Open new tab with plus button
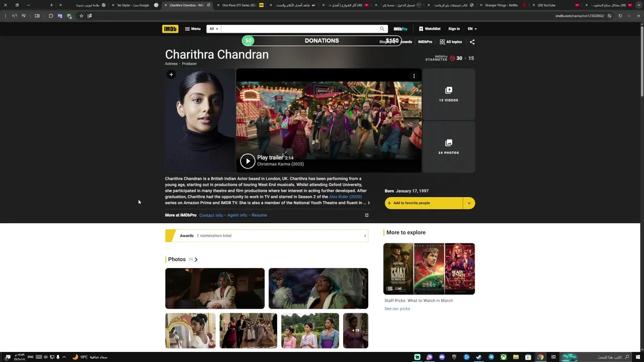644x362 pixels. click(x=51, y=5)
